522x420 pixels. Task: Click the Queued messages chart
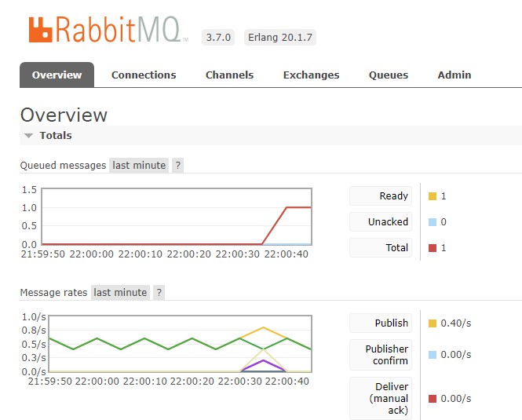coord(177,217)
